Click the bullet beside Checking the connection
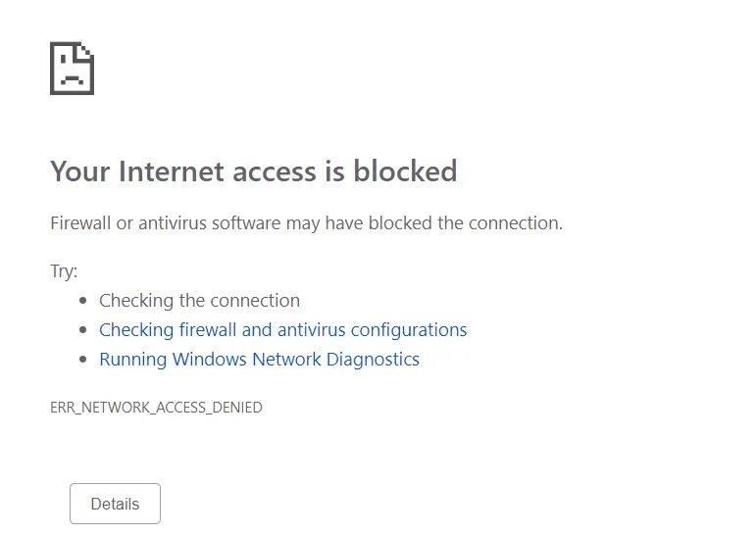756x535 pixels. pos(82,302)
